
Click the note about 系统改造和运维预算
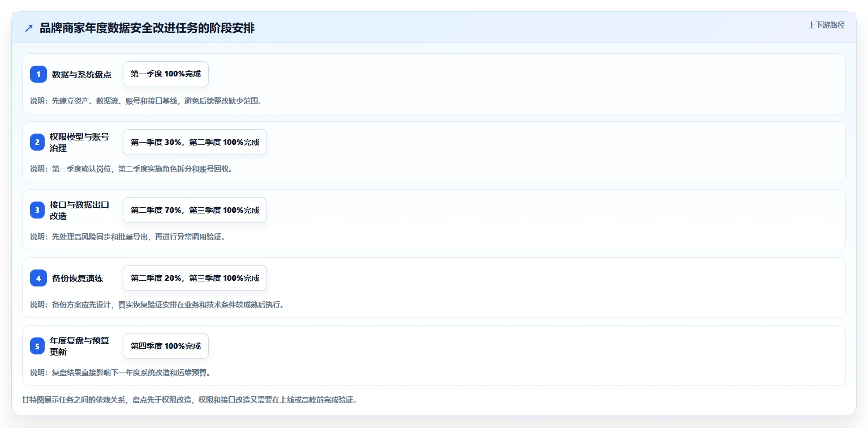tap(121, 373)
